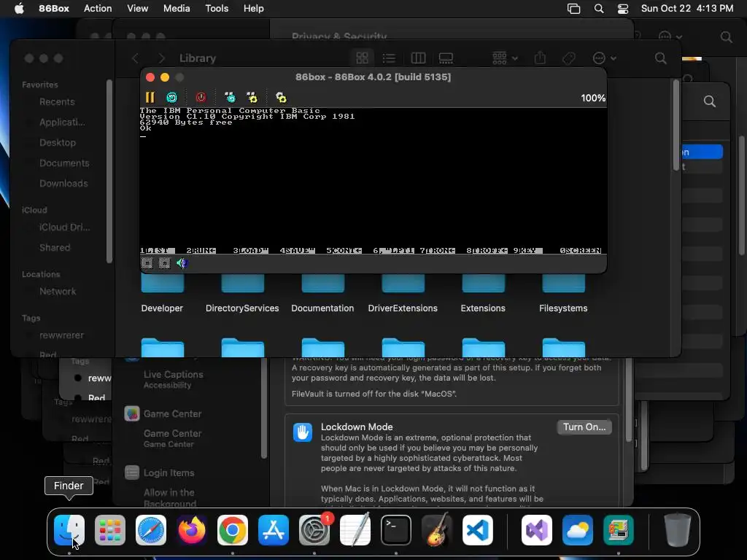Open Finder action ellipsis menu
This screenshot has height=560, width=747.
[x=604, y=58]
